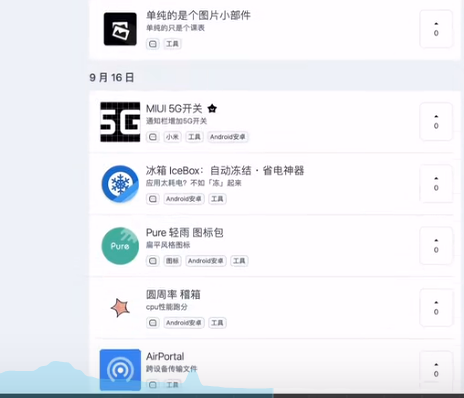
Task: Select 工具 tag under MIUI 5G开关
Action: click(194, 137)
